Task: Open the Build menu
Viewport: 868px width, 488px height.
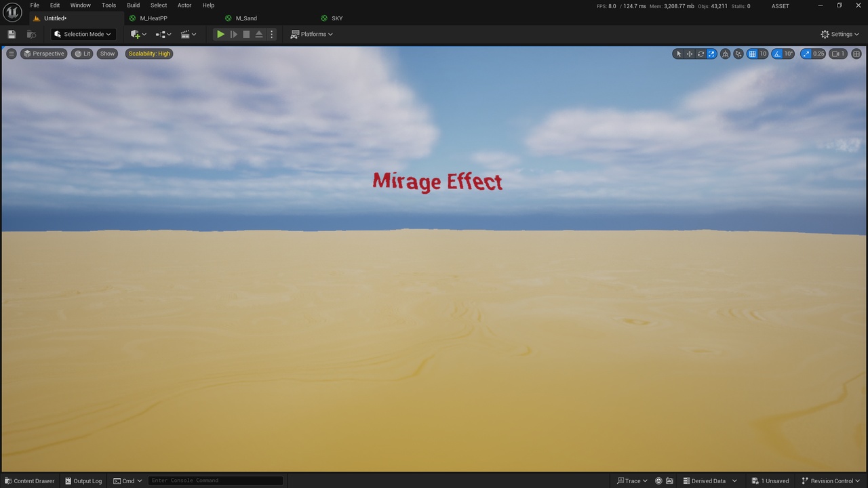Action: click(134, 5)
